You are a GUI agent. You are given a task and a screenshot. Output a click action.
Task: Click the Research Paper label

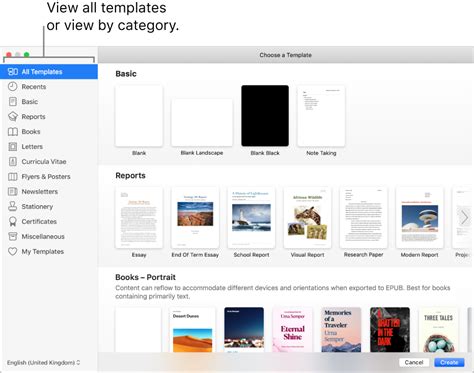[x=364, y=255]
